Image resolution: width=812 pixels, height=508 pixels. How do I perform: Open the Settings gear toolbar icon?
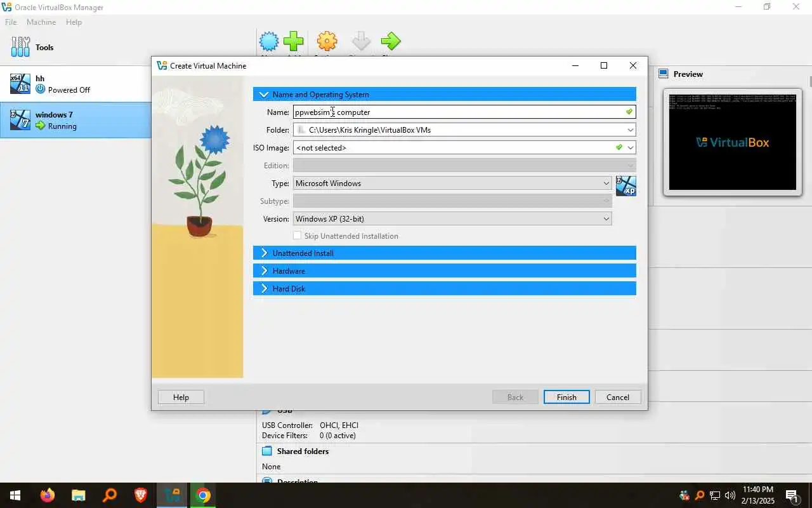[x=327, y=42]
